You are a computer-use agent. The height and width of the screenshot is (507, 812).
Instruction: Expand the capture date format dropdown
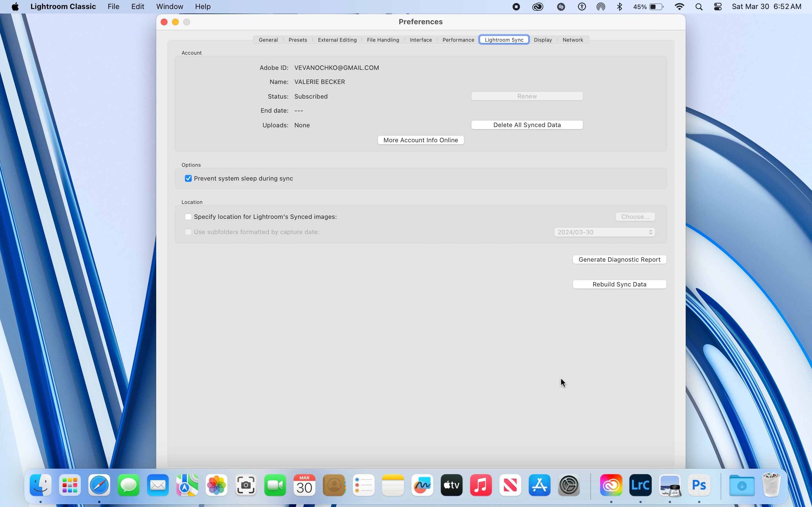604,232
